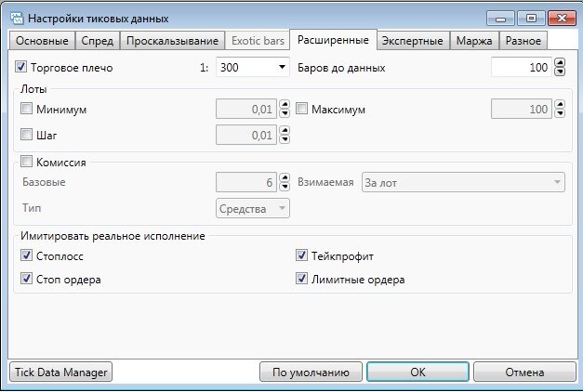Minimize the settings window

(x=501, y=19)
